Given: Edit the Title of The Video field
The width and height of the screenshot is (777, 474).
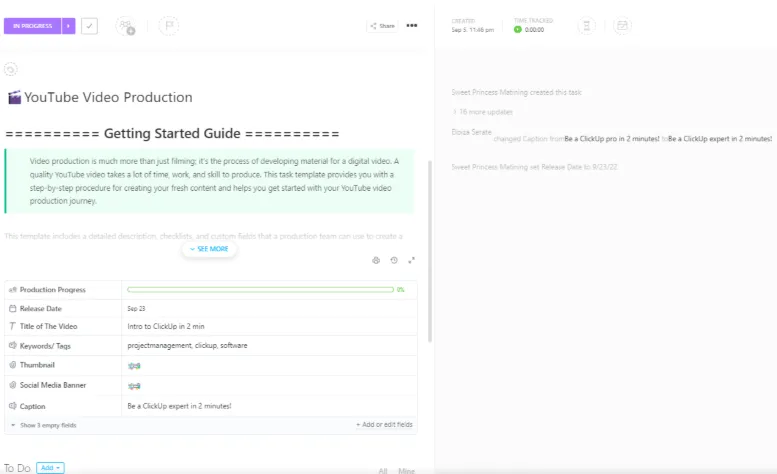Looking at the screenshot, I should [269, 326].
